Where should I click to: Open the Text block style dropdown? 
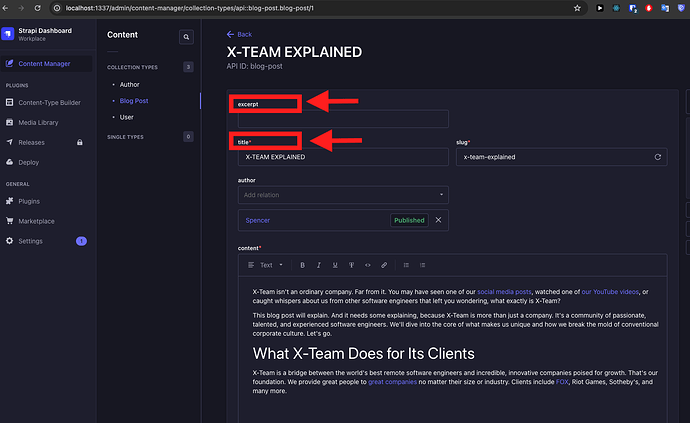tap(265, 265)
